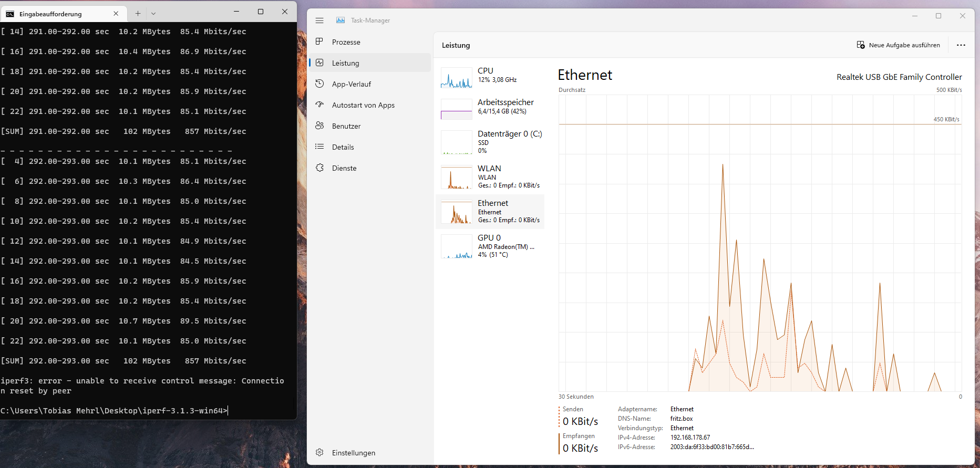Click the command prompt tab icon
980x468 pixels.
pos(10,14)
